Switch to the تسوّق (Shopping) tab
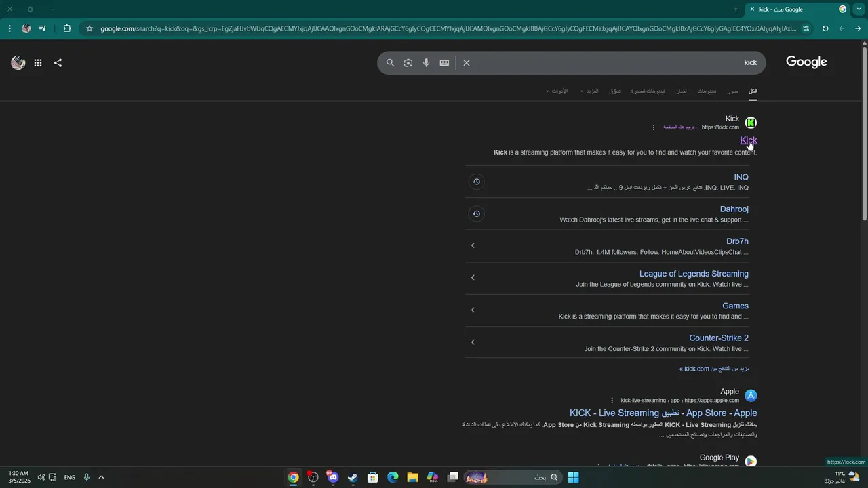This screenshot has height=488, width=868. pyautogui.click(x=615, y=91)
